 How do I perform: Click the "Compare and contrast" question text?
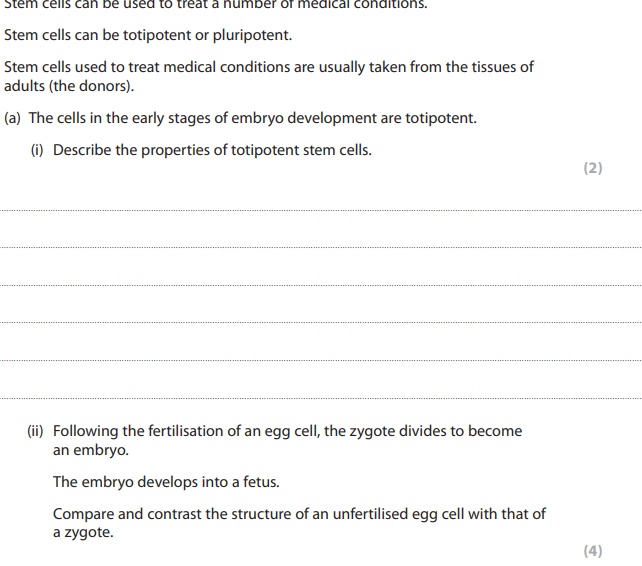pyautogui.click(x=299, y=514)
